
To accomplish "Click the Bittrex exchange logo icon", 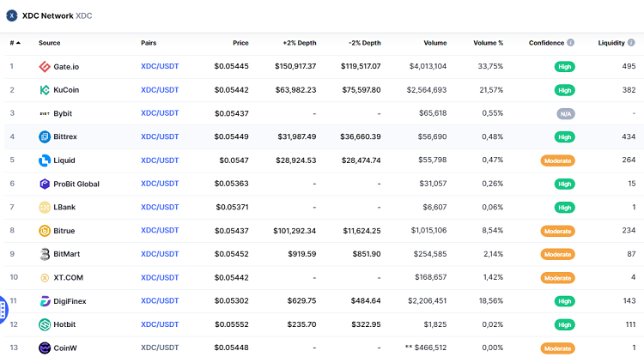I will tap(45, 136).
